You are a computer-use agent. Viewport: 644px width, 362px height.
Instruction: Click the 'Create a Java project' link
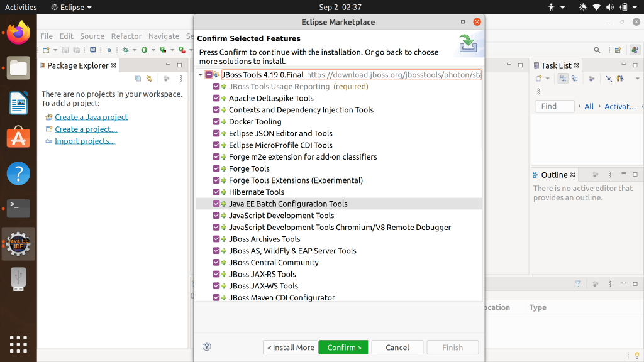[x=91, y=117]
